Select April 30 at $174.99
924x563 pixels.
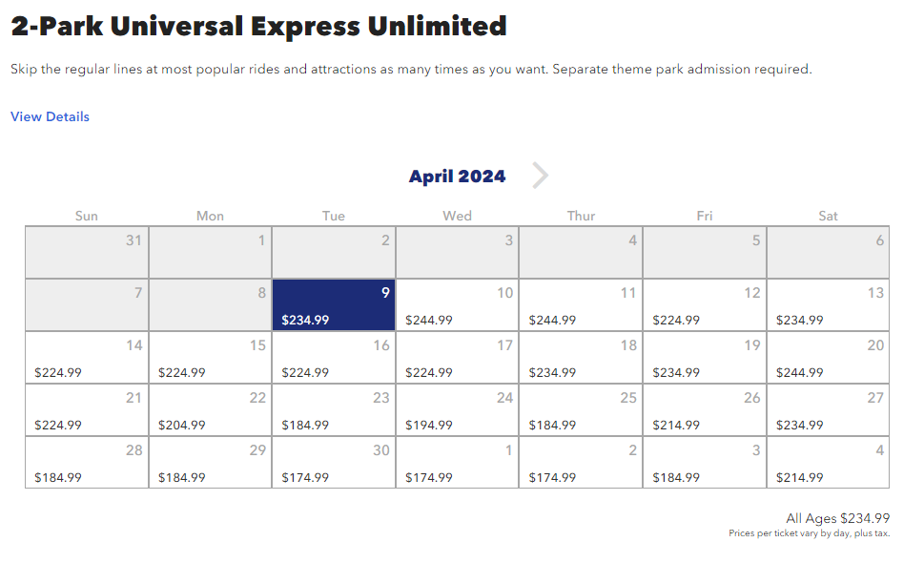click(x=334, y=463)
